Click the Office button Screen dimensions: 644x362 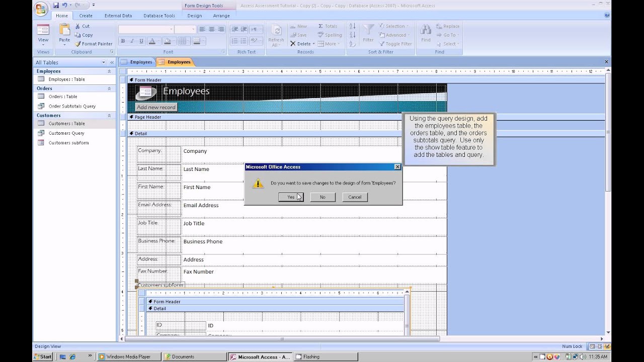(41, 8)
